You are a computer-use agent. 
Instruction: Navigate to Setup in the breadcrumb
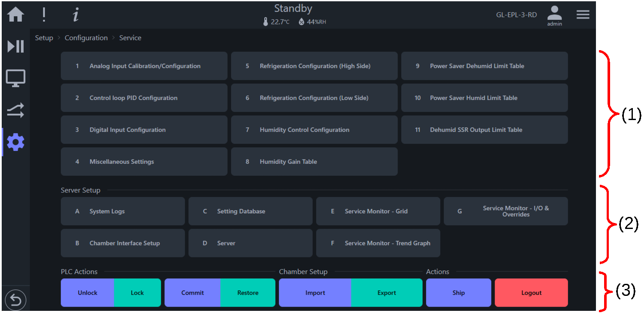pyautogui.click(x=44, y=38)
